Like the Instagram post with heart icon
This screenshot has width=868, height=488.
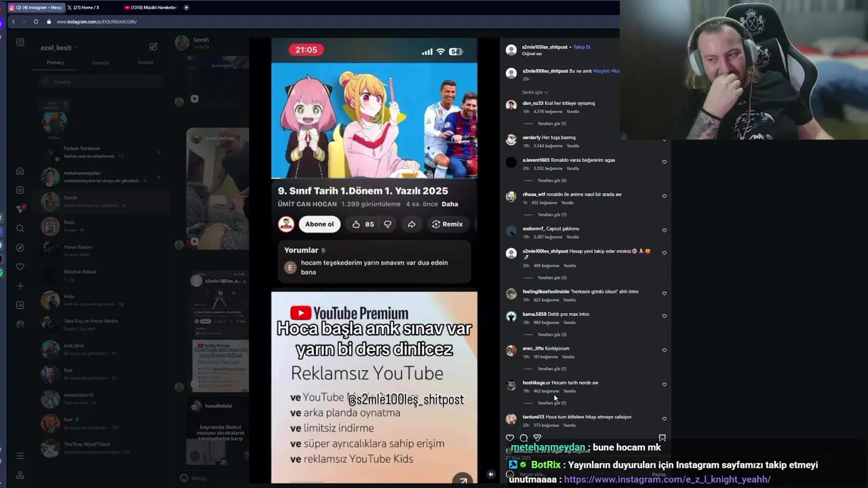point(510,438)
